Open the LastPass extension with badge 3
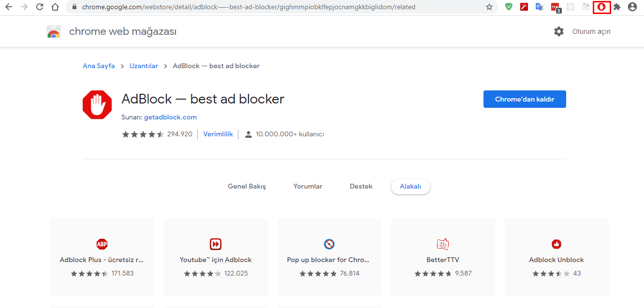 556,8
